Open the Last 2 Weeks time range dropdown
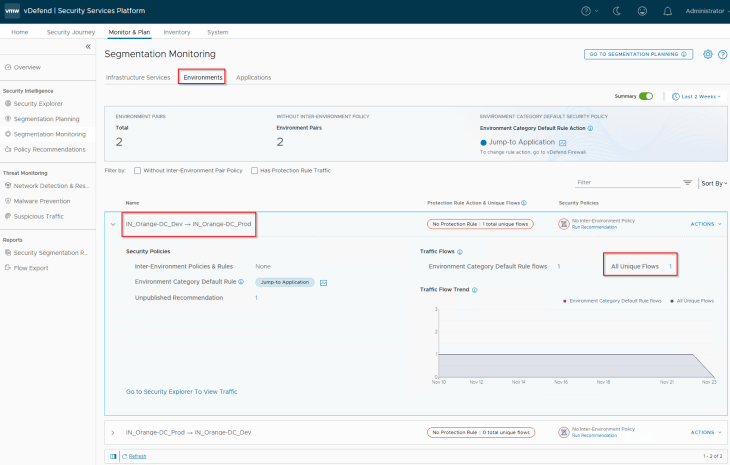Screen dimensions: 730x465 (698, 96)
